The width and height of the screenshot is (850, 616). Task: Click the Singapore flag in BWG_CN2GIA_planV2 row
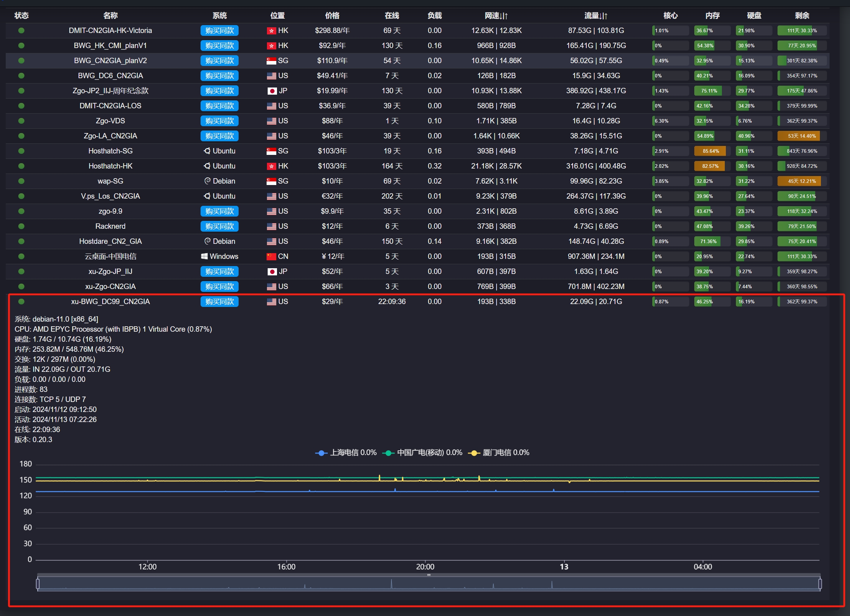pos(271,61)
